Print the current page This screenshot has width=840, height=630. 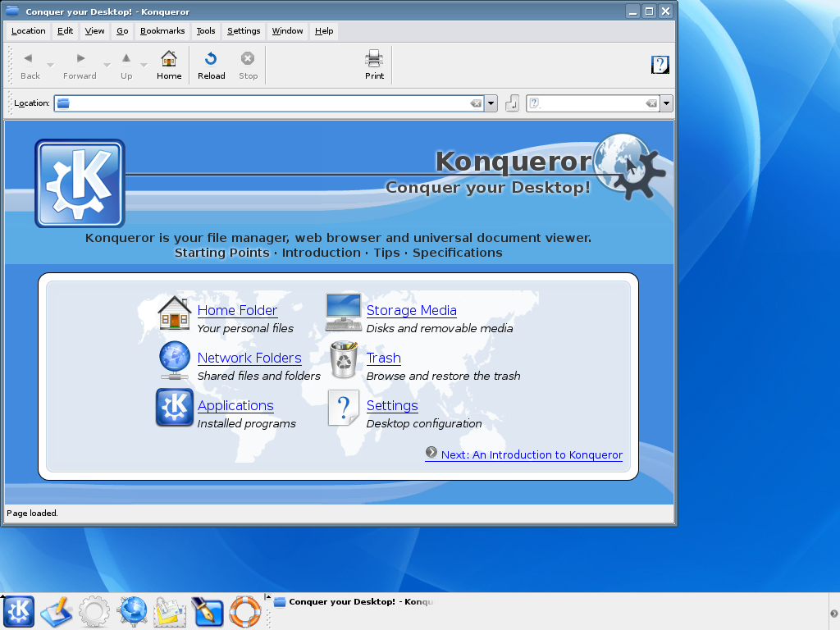tap(374, 66)
